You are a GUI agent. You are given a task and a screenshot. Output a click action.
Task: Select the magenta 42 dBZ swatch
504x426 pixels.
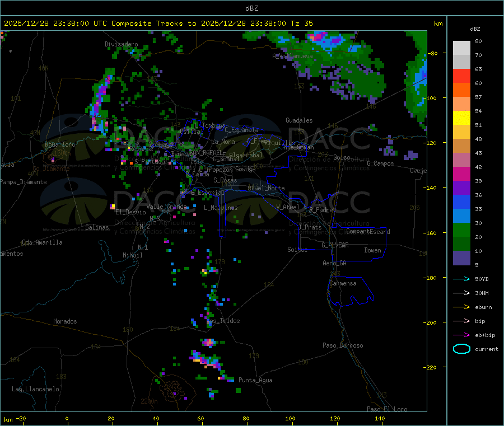coord(461,174)
